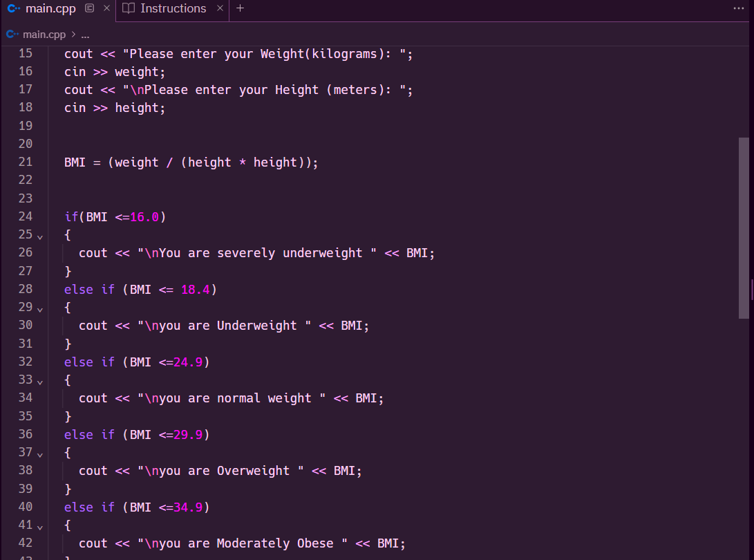Click "cin >> height;" on line 18

(115, 109)
